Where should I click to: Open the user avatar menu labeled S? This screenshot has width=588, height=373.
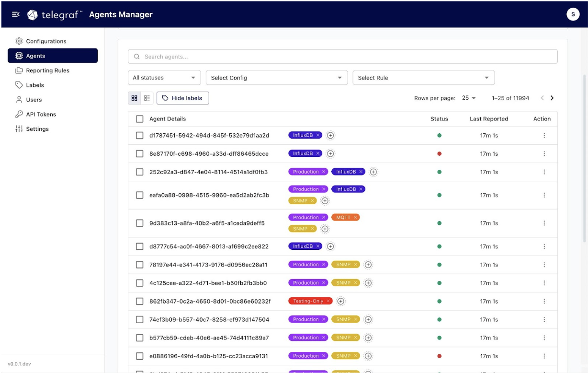point(573,14)
